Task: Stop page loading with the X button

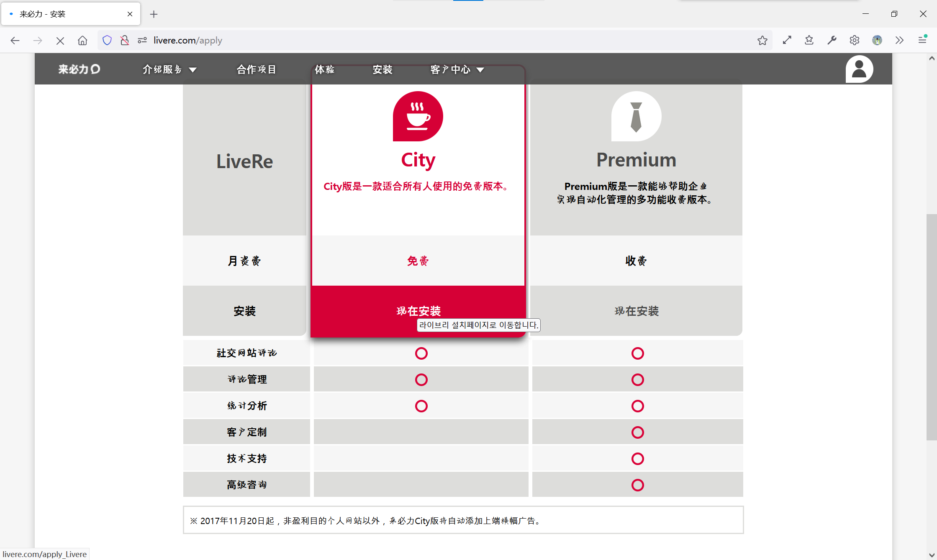Action: (x=60, y=41)
